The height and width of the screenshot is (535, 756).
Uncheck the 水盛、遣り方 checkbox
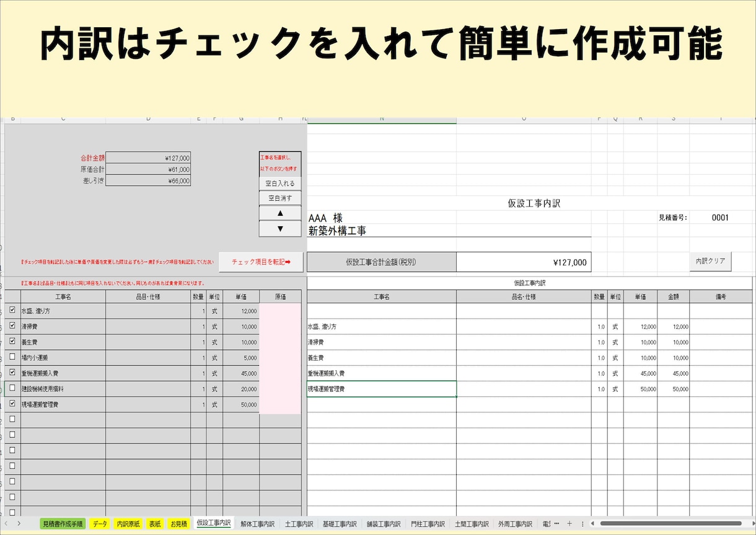coord(12,310)
